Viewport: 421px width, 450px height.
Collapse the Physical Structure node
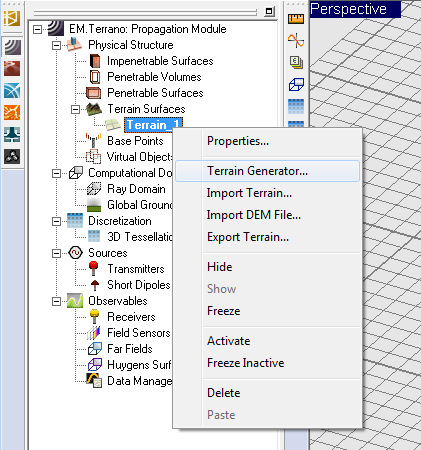(x=57, y=45)
